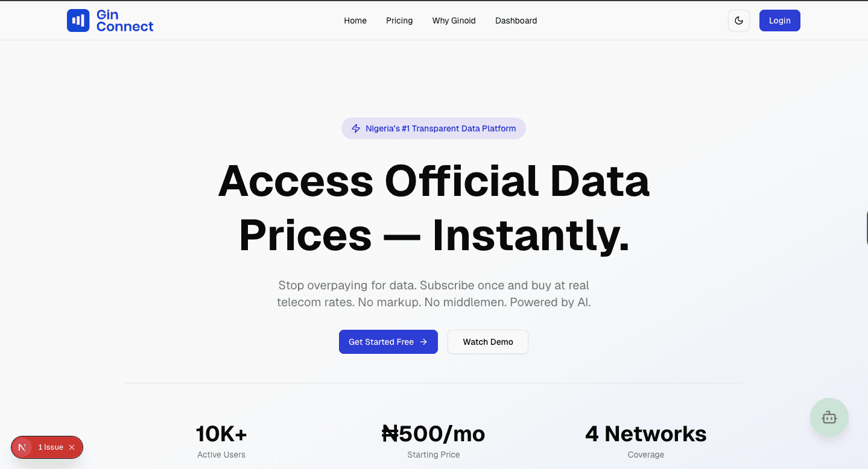Click the Watch Demo button
Screen dimensions: 868x469
pyautogui.click(x=487, y=342)
